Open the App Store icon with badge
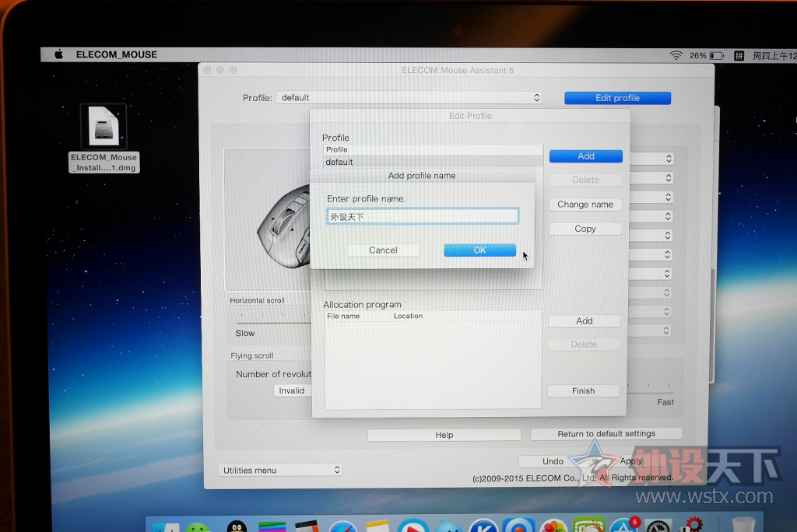797x532 pixels. click(623, 527)
